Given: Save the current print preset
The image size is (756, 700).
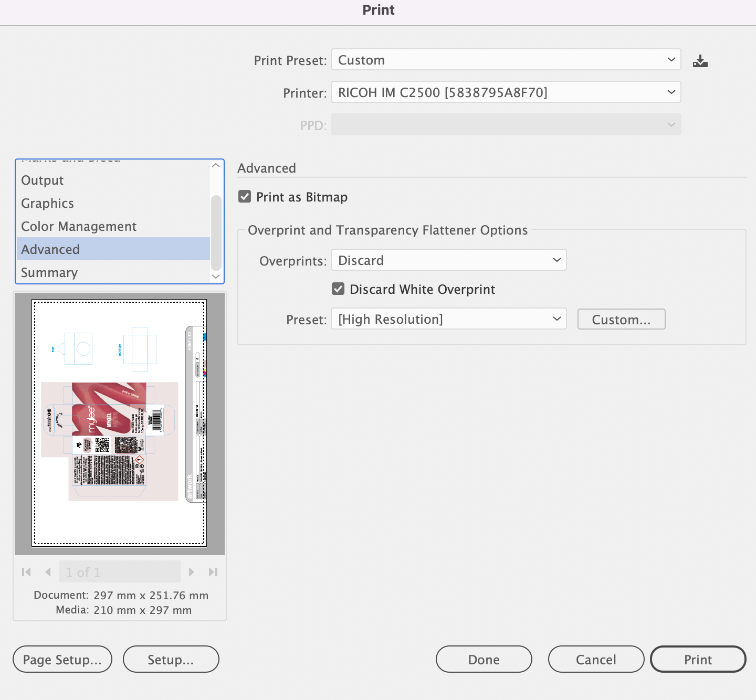Looking at the screenshot, I should (x=700, y=60).
